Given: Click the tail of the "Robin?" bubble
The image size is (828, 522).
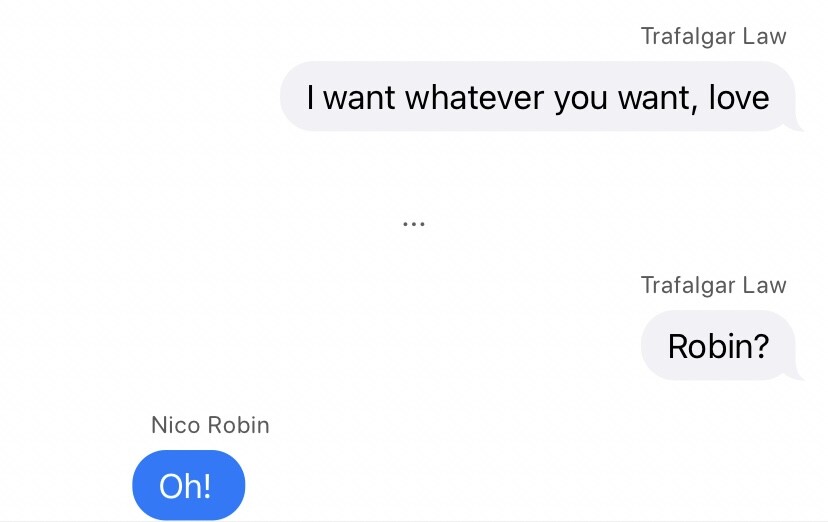Looking at the screenshot, I should point(798,375).
